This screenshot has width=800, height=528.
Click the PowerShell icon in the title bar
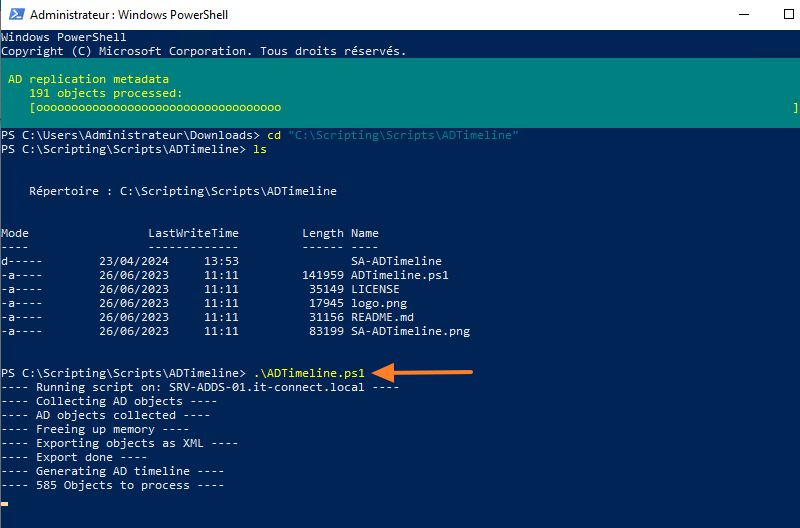[x=14, y=16]
